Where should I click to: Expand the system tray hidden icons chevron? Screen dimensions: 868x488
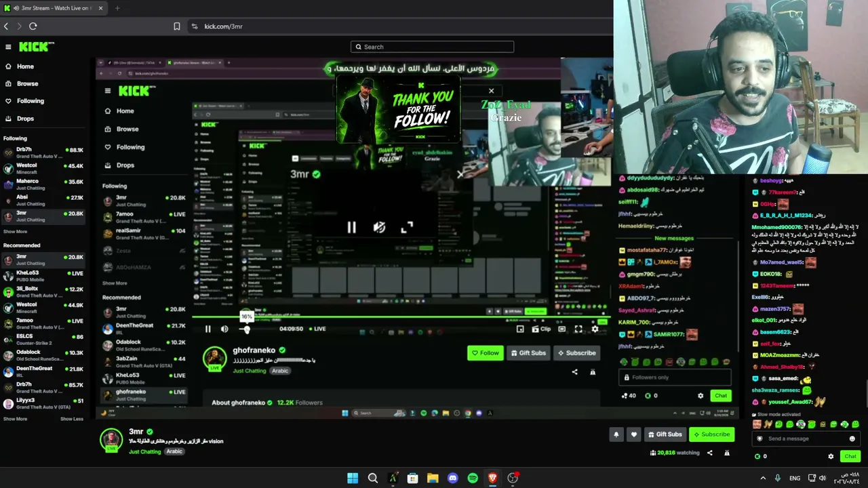763,478
